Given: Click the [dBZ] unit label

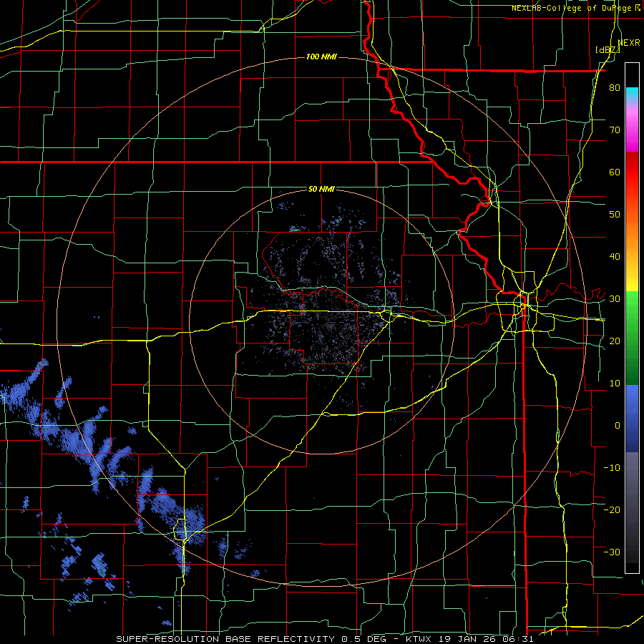Looking at the screenshot, I should (x=608, y=50).
